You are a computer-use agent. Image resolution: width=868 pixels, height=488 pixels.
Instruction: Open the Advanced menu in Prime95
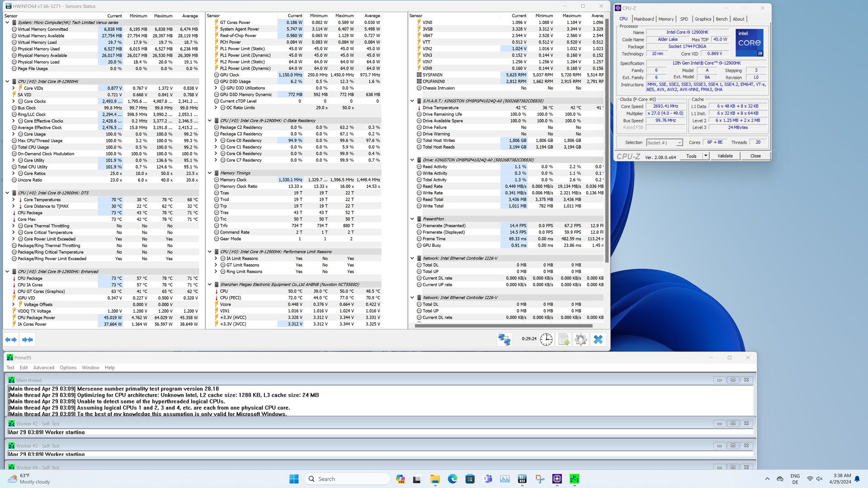43,368
